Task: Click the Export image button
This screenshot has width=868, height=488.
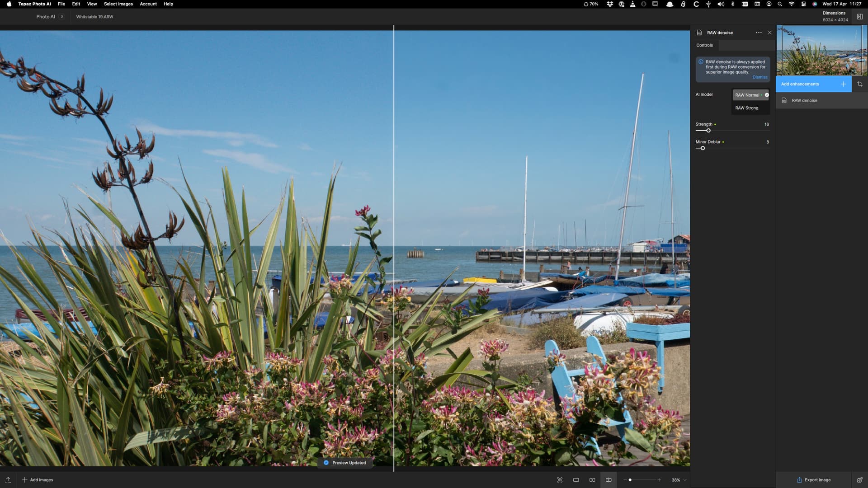Action: (814, 480)
